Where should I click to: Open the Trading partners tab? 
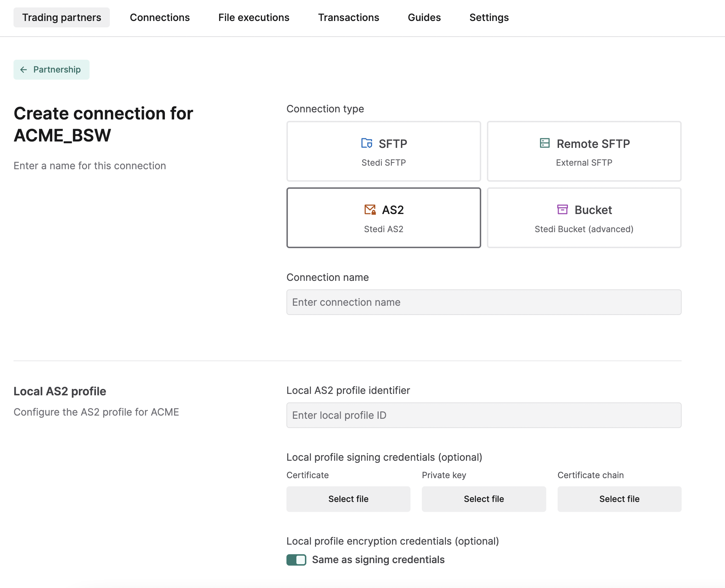(x=62, y=17)
